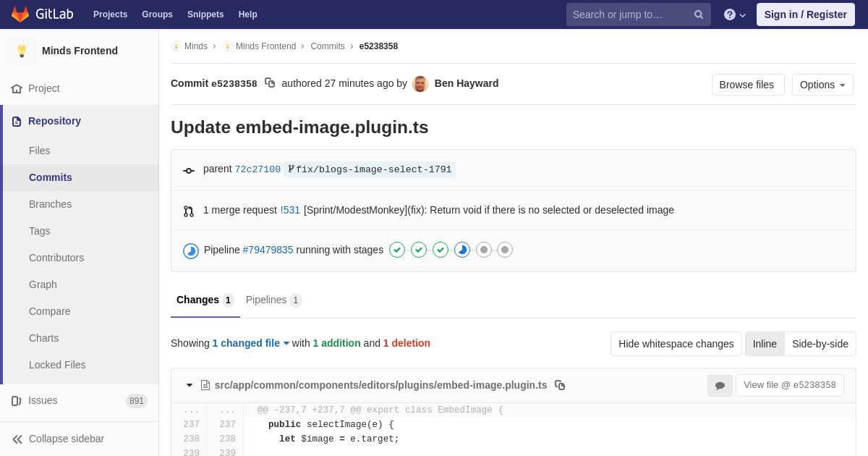Click the search magnifier icon
868x456 pixels.
click(x=699, y=14)
